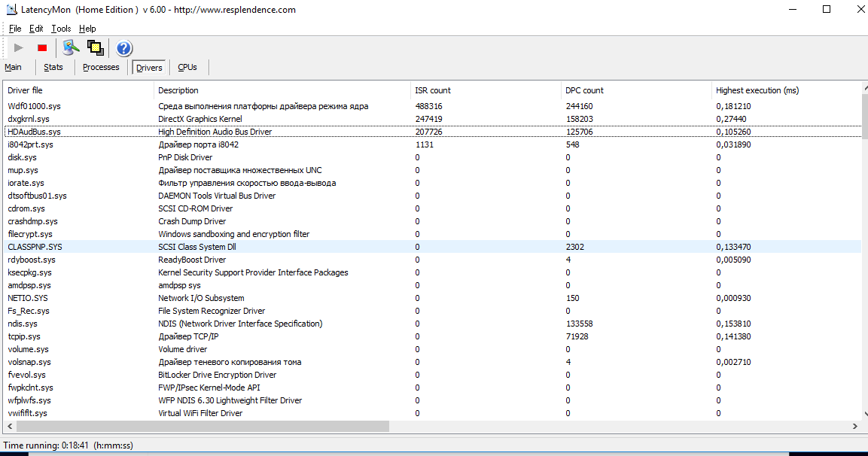Select the ndis.sys driver row
Image resolution: width=868 pixels, height=456 pixels.
(x=24, y=324)
